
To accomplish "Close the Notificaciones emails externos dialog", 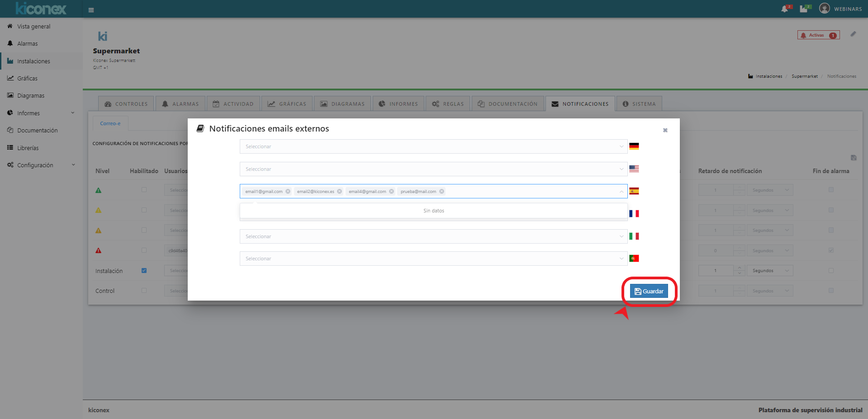I will [665, 130].
